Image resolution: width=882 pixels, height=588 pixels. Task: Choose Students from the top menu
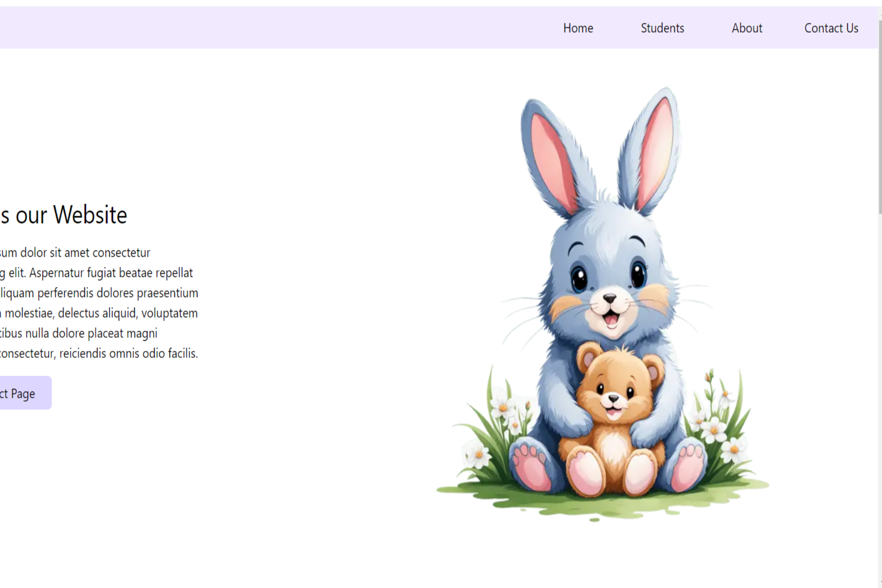(x=662, y=28)
